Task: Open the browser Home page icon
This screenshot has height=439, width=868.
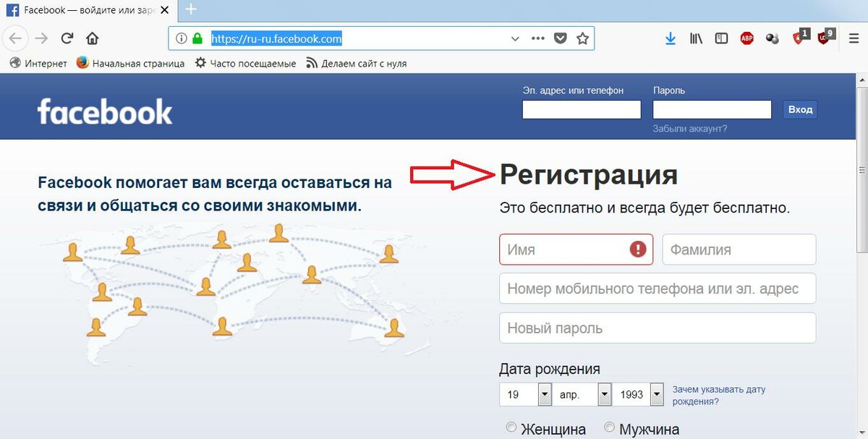Action: (x=93, y=38)
